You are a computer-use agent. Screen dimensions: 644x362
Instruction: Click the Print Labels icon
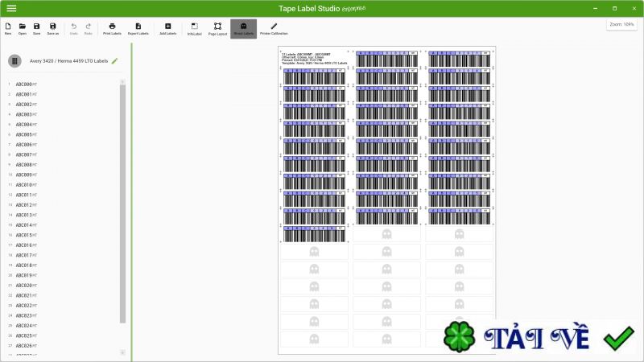click(112, 28)
